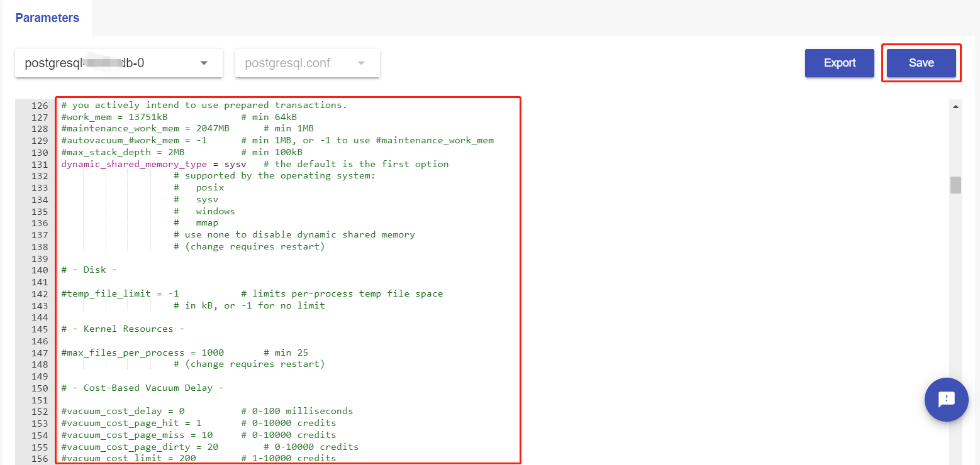
Task: Place cursor on #vacuum_cost_delay = 0
Action: point(123,411)
